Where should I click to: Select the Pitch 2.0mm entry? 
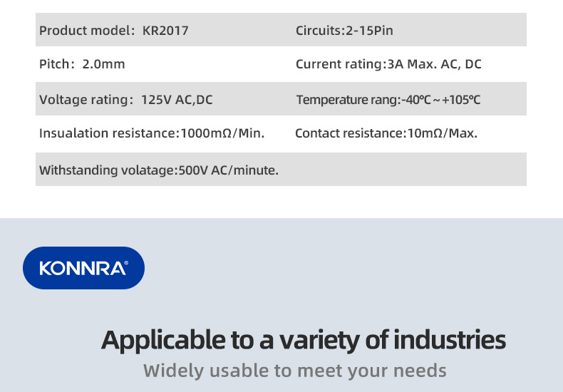(x=82, y=64)
